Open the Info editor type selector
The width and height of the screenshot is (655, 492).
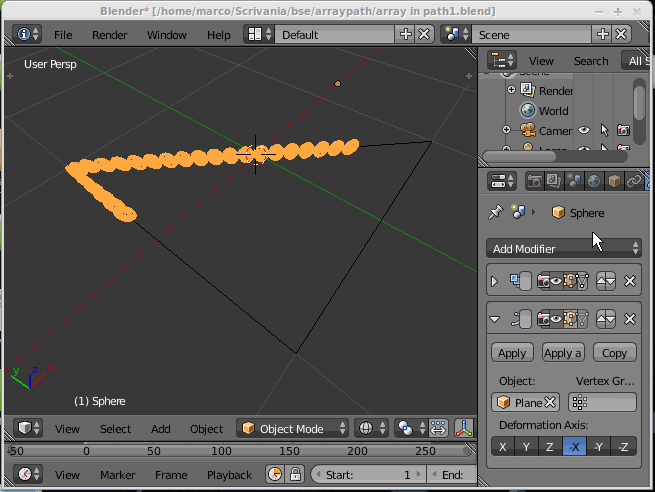tap(27, 34)
